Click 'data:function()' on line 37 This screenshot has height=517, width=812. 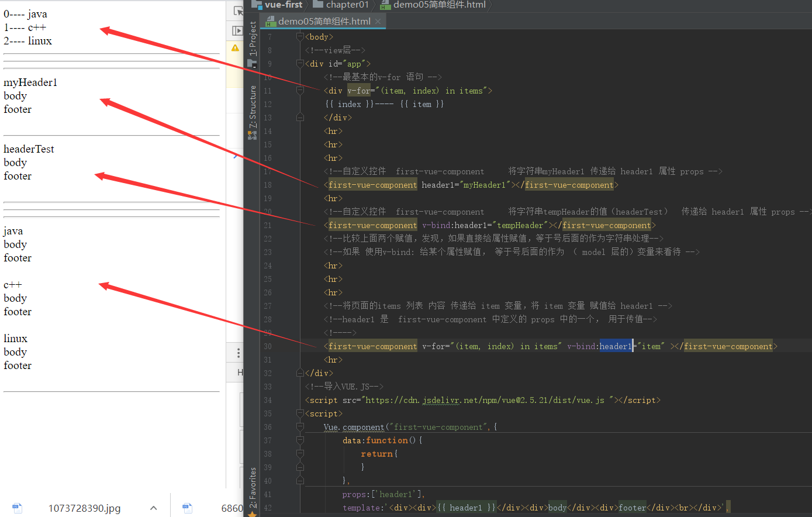click(x=382, y=440)
